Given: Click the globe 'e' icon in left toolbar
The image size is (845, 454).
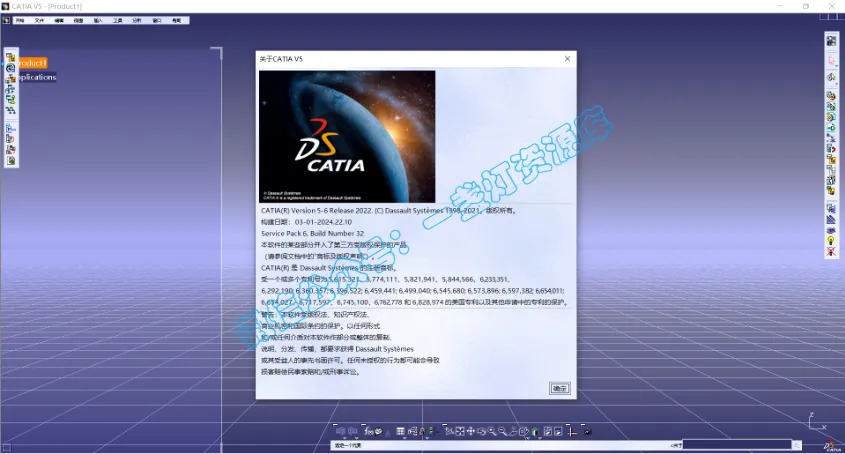Looking at the screenshot, I should (11, 68).
